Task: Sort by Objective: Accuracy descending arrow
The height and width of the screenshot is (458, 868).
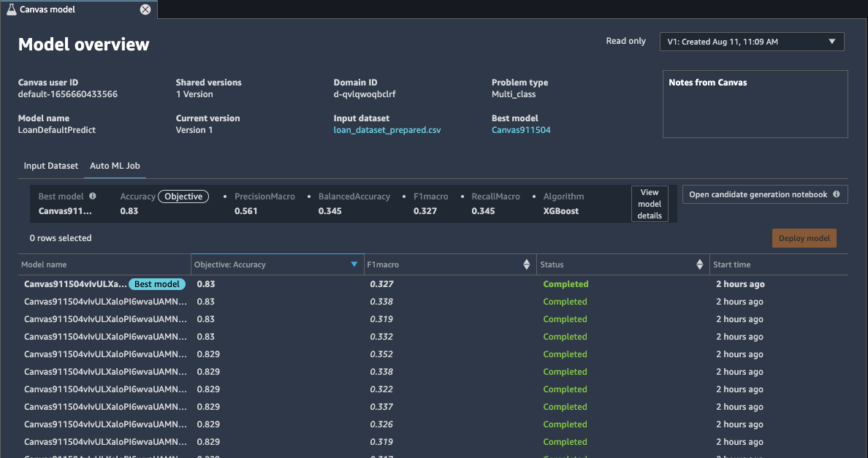Action: (x=354, y=264)
